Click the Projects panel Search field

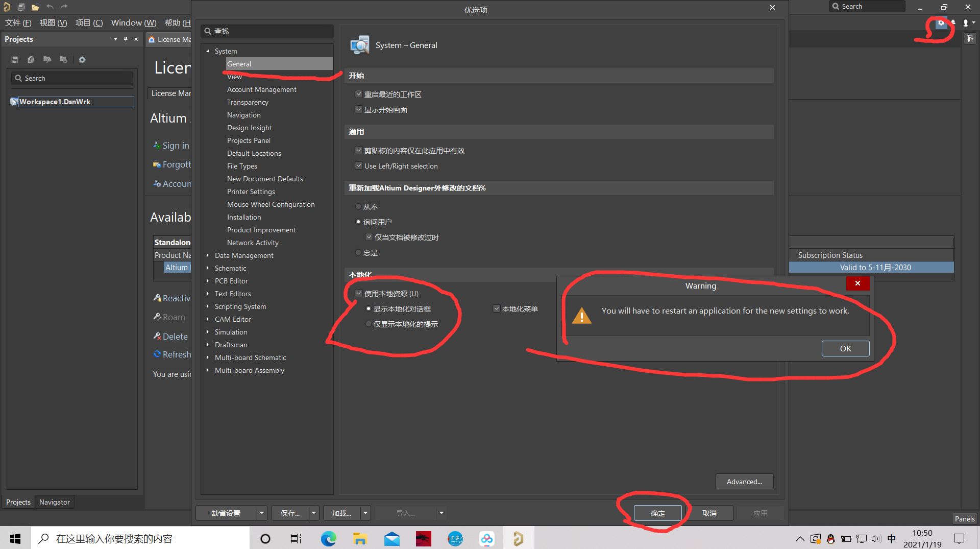[x=72, y=78]
